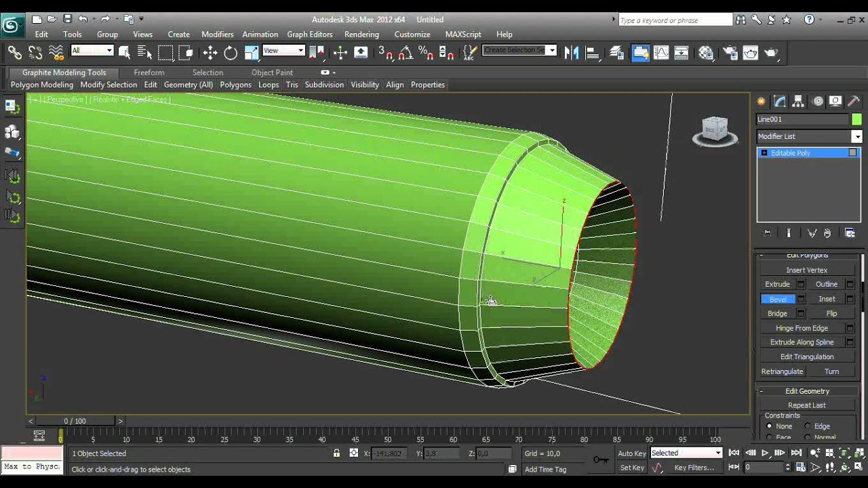Click the Mirror tool icon
Screen dimensions: 868x488
pos(572,52)
